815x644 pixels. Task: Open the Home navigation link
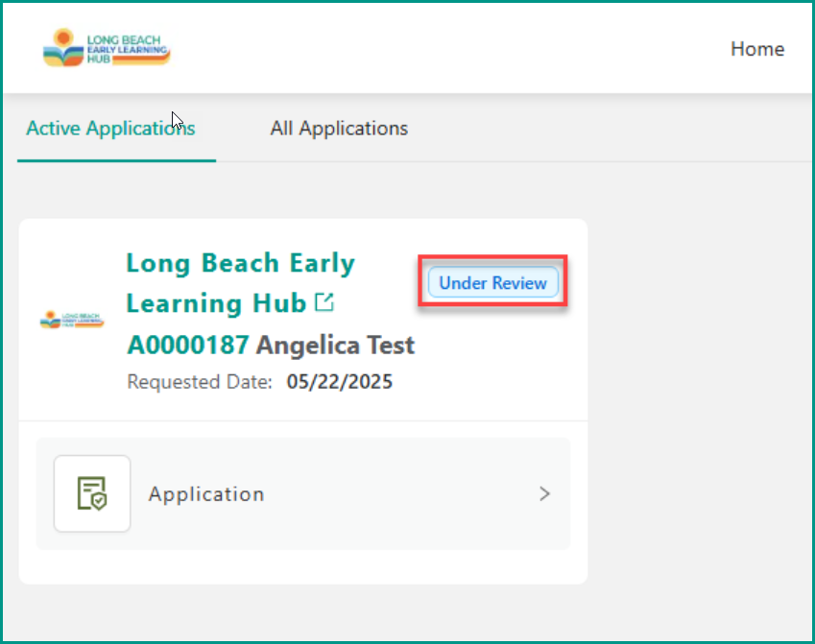(x=757, y=49)
